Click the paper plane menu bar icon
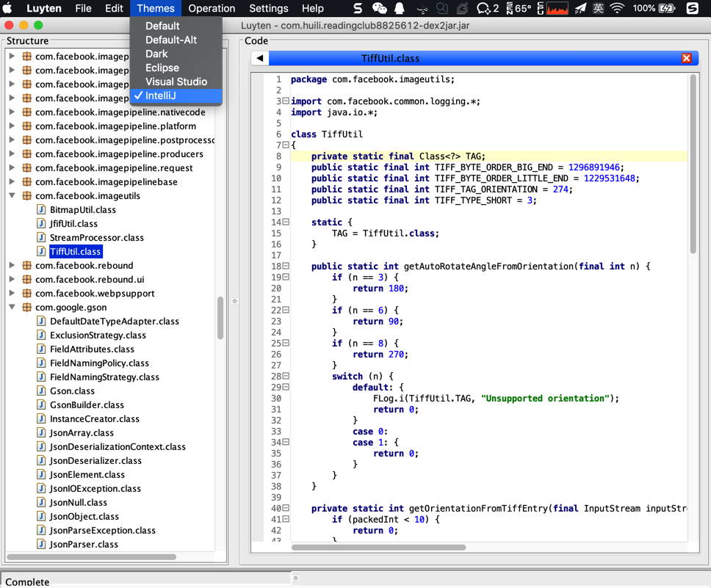This screenshot has width=711, height=588. [580, 8]
